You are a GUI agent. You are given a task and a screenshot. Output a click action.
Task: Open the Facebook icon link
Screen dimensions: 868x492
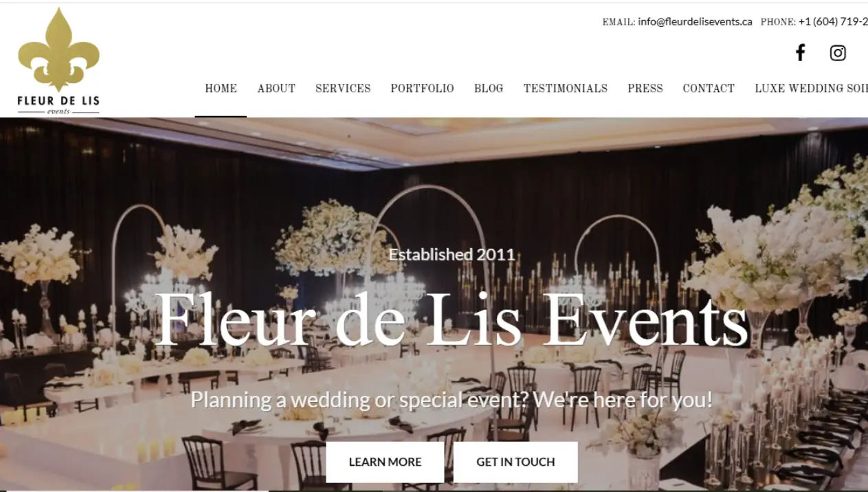pos(800,53)
